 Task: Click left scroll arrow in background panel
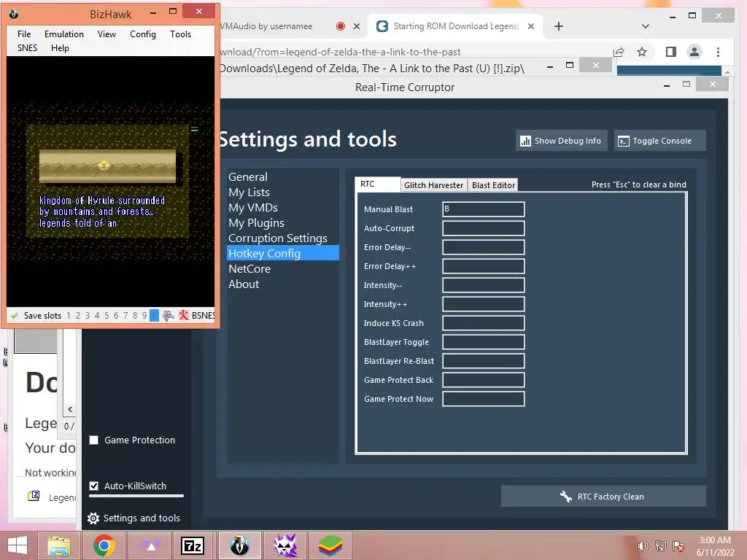click(x=70, y=409)
